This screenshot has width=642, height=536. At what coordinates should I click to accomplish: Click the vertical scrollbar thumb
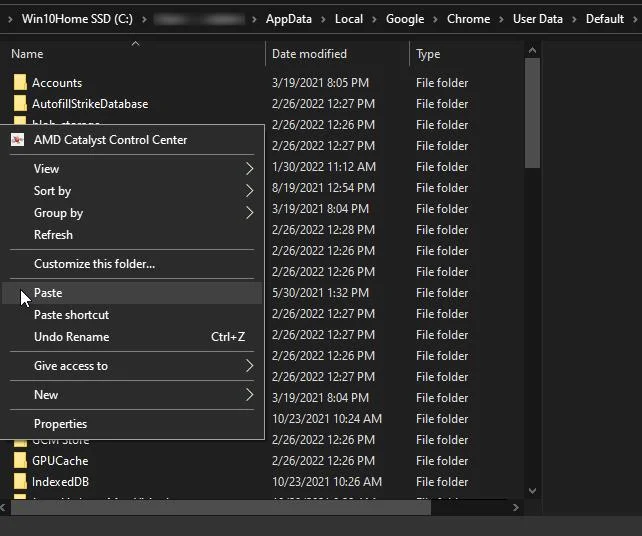pos(532,113)
